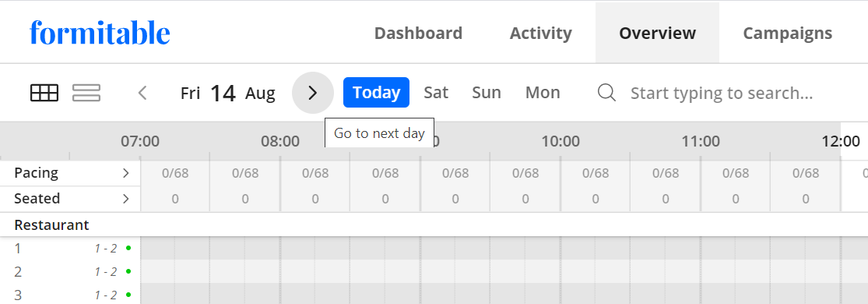Switch to grid view icon

(x=44, y=93)
